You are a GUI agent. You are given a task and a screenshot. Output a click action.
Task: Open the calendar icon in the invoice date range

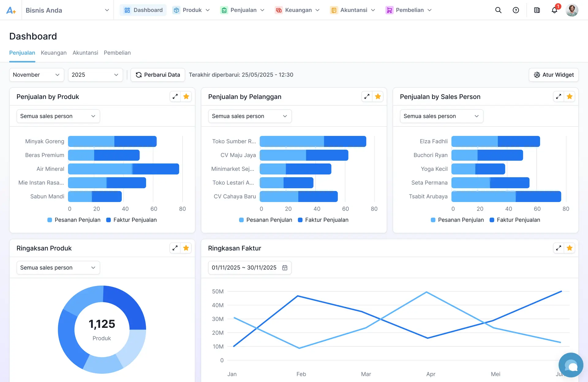pos(285,268)
